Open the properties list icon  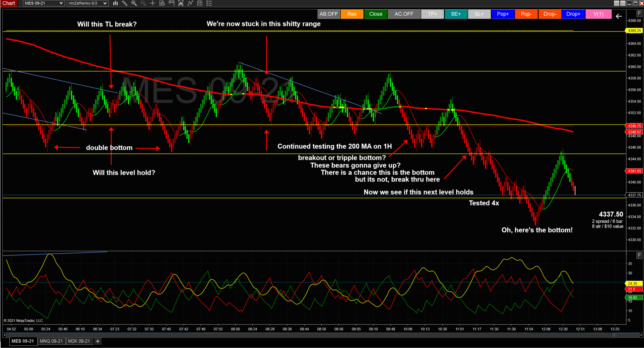pos(209,3)
